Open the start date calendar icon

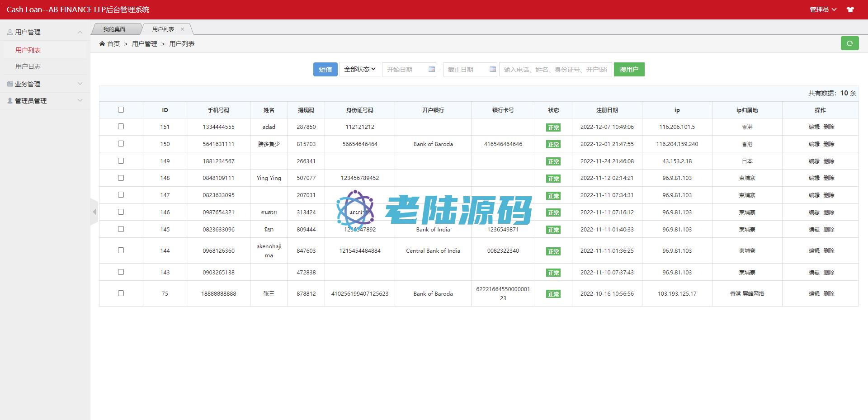tap(431, 69)
